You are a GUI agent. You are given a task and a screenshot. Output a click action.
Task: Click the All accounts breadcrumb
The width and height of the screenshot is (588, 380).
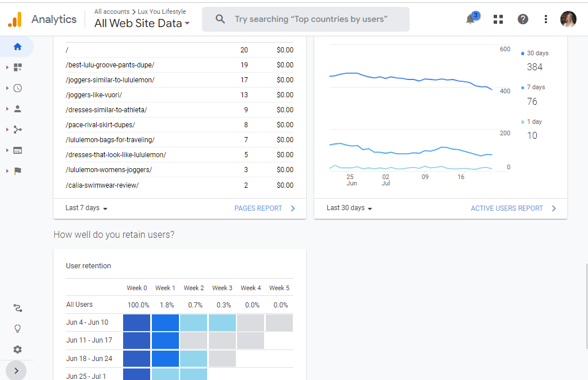112,12
